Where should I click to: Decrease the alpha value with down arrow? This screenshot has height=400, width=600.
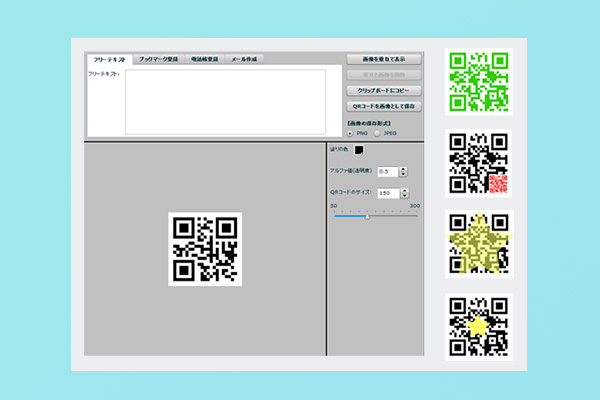[403, 174]
